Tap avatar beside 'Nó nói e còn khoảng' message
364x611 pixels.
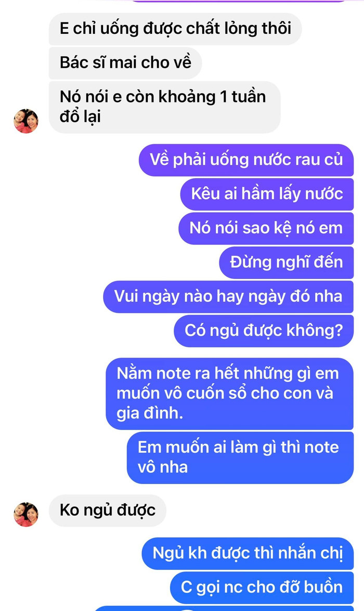click(26, 121)
